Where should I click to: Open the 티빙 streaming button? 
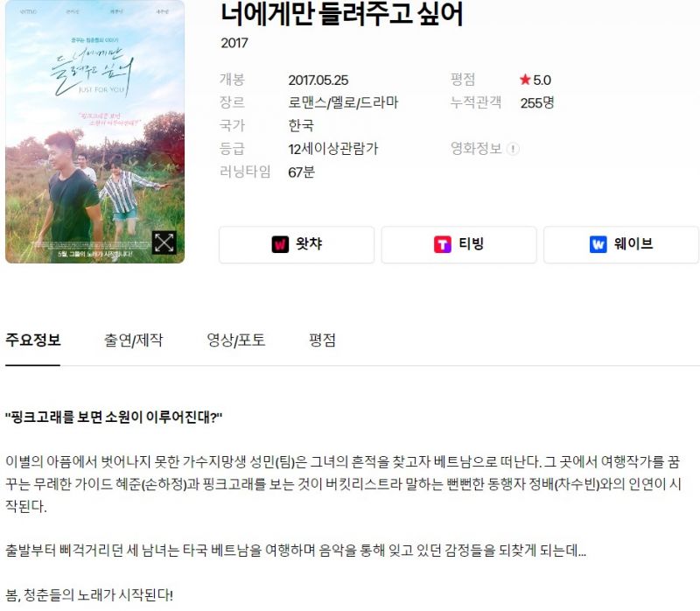458,245
